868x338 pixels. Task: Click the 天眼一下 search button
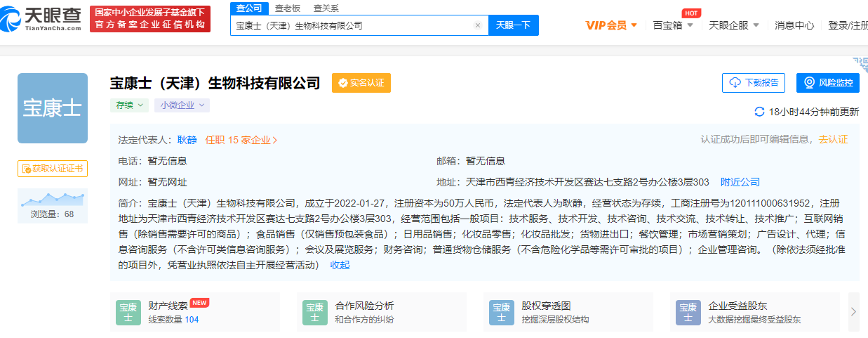(513, 25)
